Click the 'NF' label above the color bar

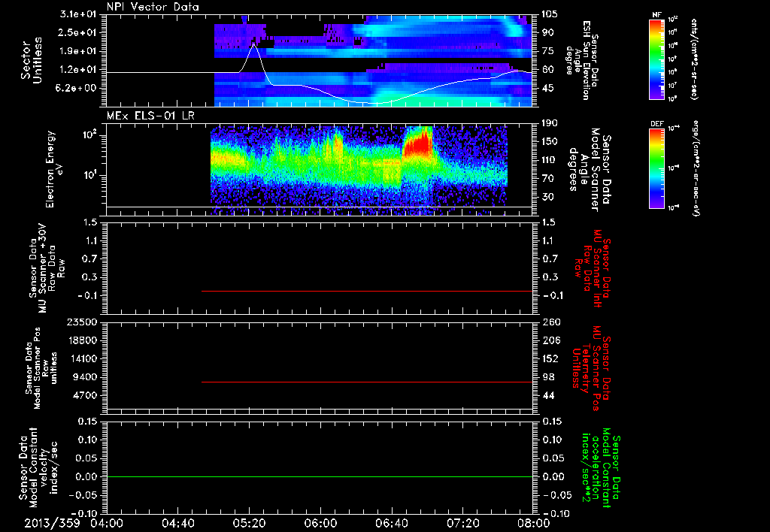pos(656,15)
